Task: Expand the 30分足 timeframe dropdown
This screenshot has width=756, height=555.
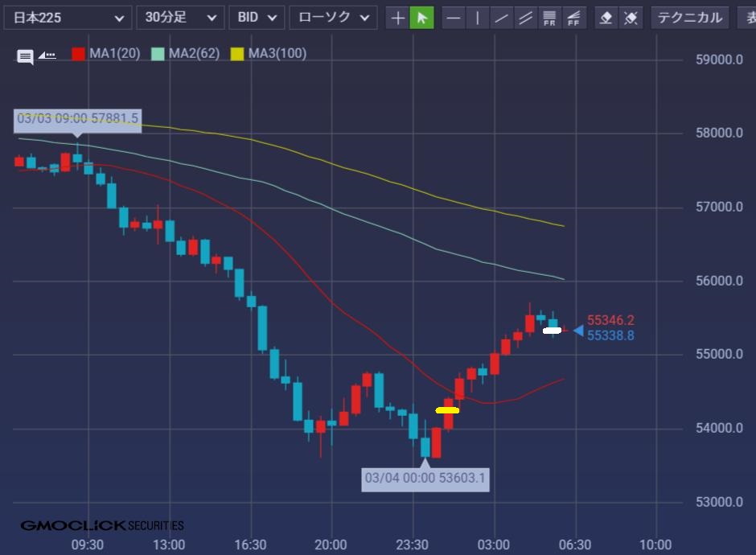Action: (x=180, y=18)
